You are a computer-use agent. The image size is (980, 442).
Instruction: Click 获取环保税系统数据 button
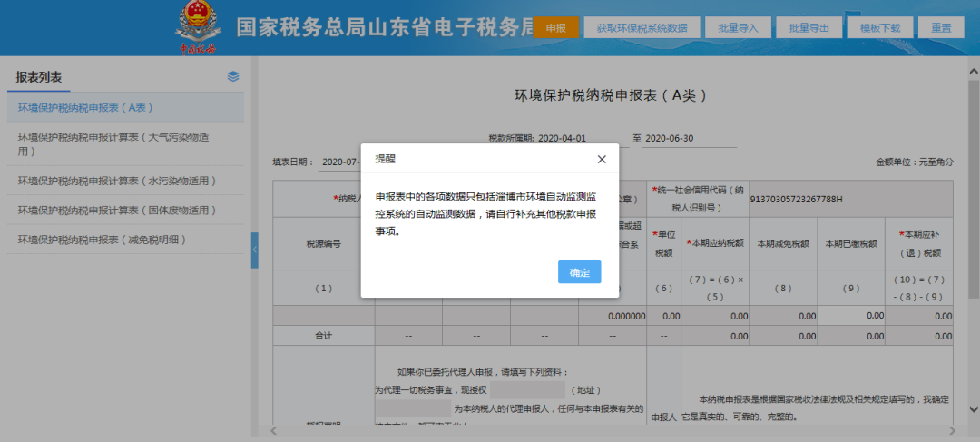642,27
